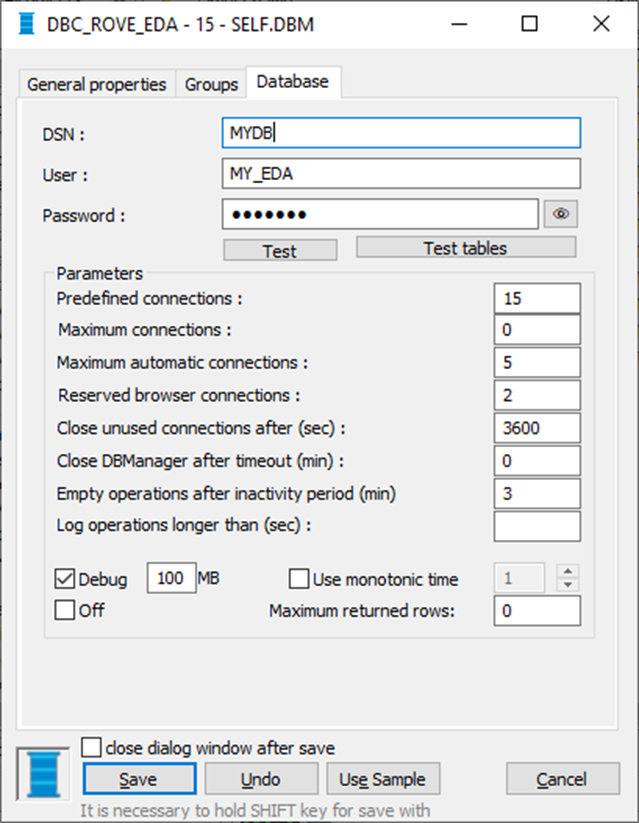Reveal the password using the eye icon
The width and height of the screenshot is (639, 823).
click(560, 213)
